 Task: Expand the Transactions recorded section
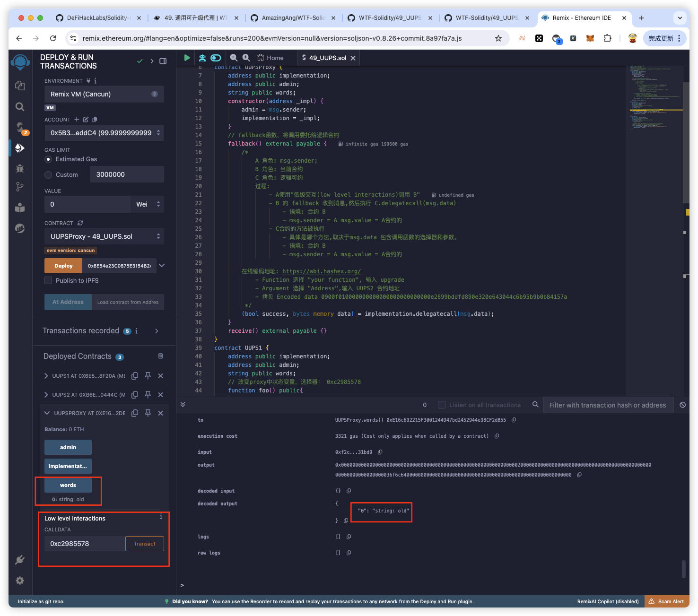(157, 331)
